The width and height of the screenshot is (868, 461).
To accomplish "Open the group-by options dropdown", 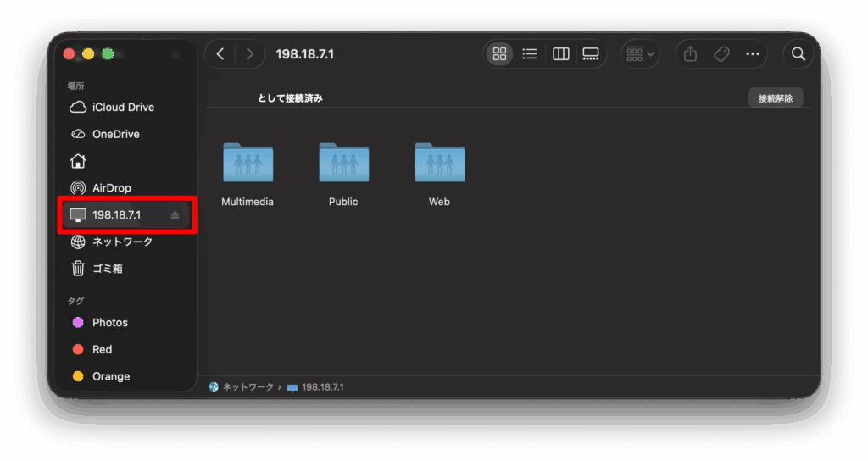I will coord(641,54).
